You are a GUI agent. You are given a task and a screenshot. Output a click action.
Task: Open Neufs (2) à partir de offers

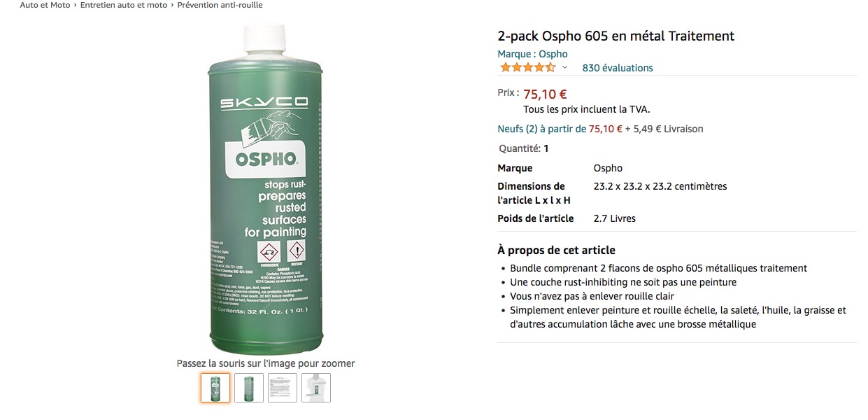click(x=541, y=129)
